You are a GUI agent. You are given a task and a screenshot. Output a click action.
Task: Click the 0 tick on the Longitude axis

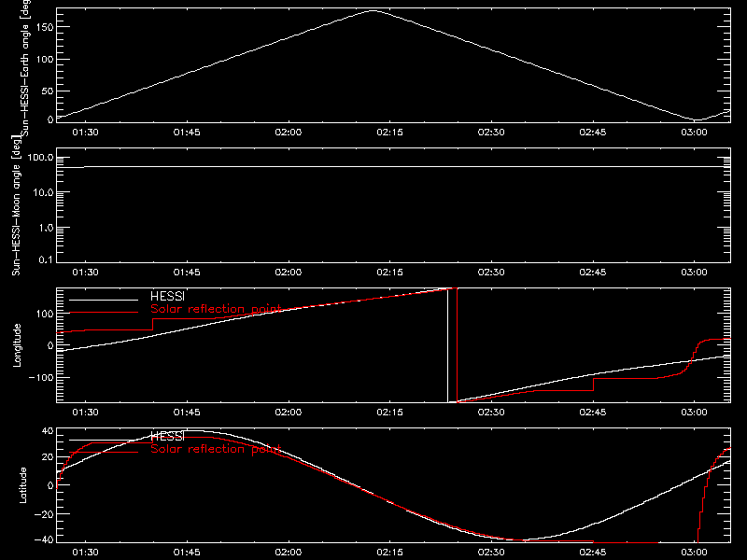coord(50,345)
